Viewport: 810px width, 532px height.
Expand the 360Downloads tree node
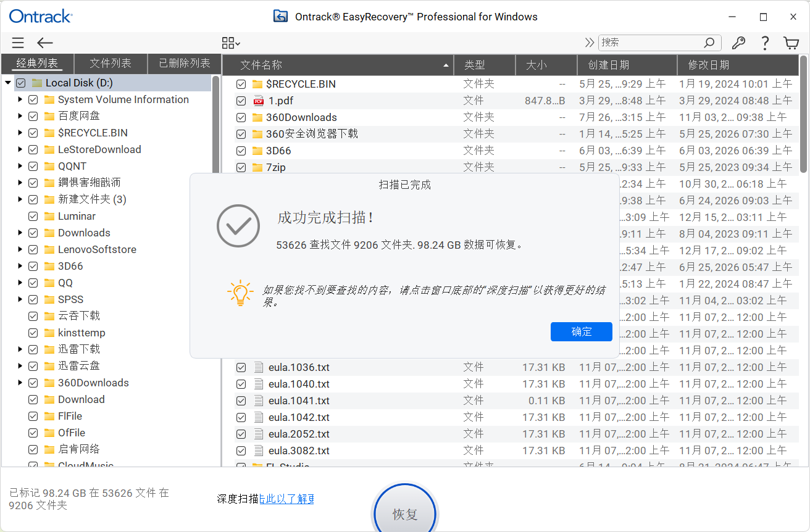point(20,383)
